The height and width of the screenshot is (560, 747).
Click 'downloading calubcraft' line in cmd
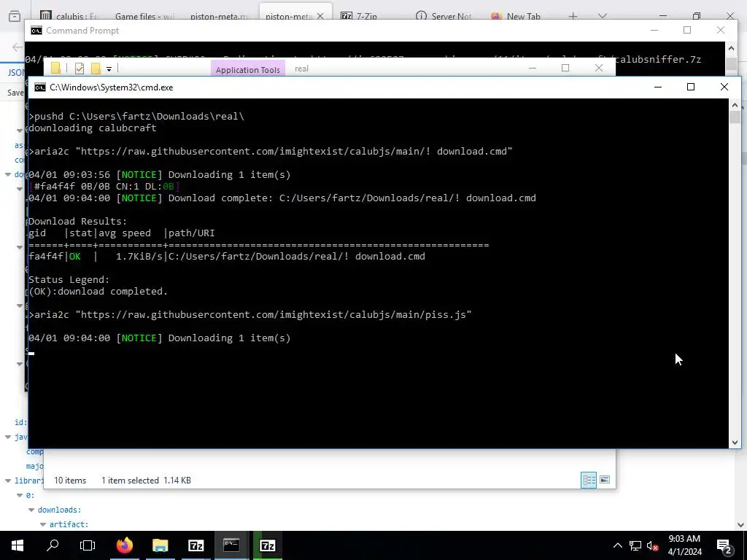(x=93, y=128)
